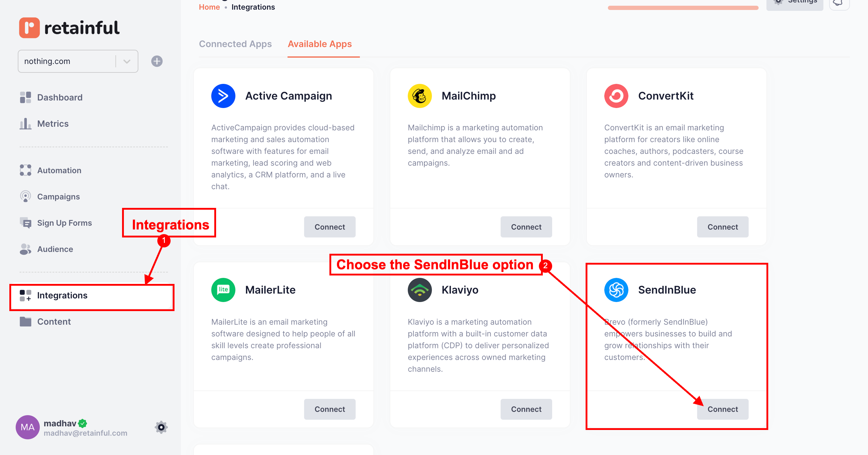Screen dimensions: 868x455
Task: Click the Active Campaign app icon
Action: tap(223, 96)
